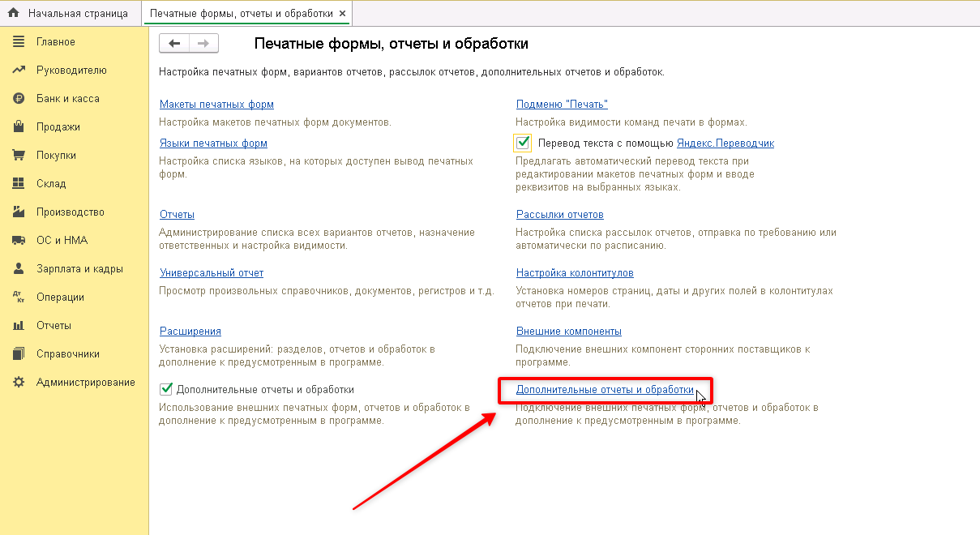Uncheck Дополнительные отчеты и обработки checkbox

pos(166,390)
